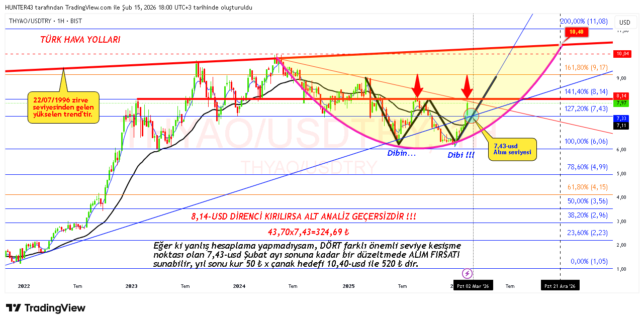This screenshot has height=323, width=644.
Task: Click the 22/07/1996 zirve yellow note
Action: 64,106
